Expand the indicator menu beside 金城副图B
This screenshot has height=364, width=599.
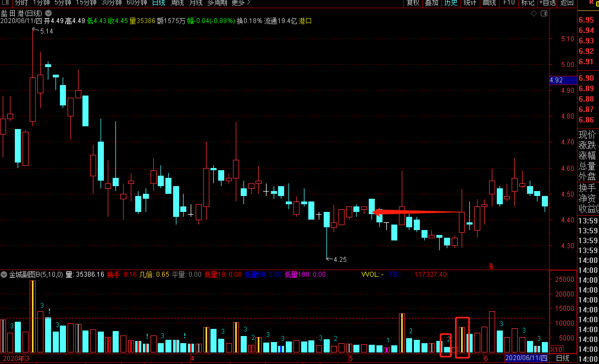point(4,275)
